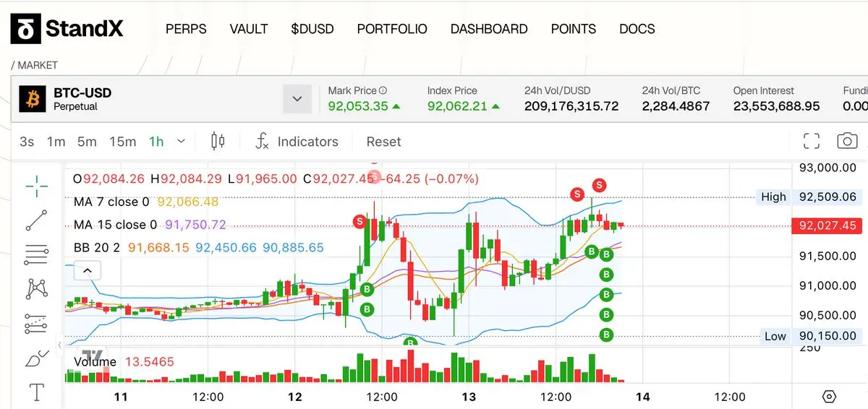Click the Reset button
This screenshot has height=409, width=868.
click(383, 142)
